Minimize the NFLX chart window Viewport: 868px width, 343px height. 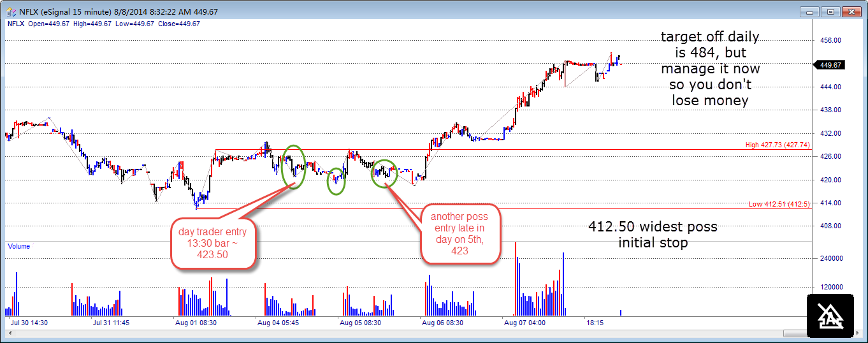click(x=809, y=11)
